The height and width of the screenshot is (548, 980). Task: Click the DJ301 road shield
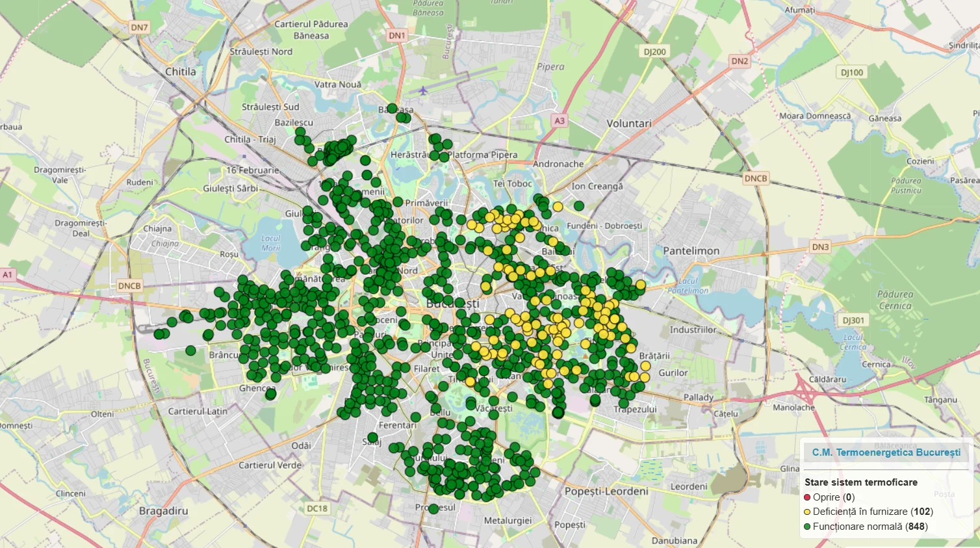pos(853,320)
